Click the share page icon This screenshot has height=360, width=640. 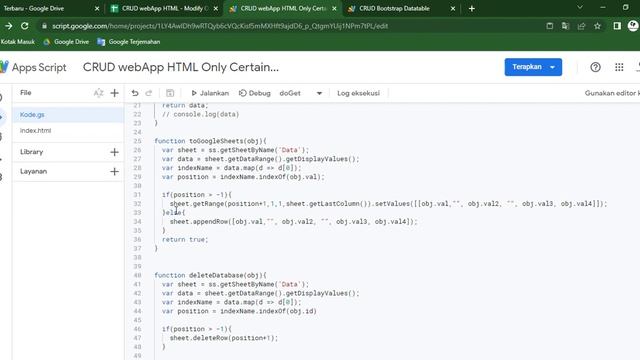(x=581, y=26)
